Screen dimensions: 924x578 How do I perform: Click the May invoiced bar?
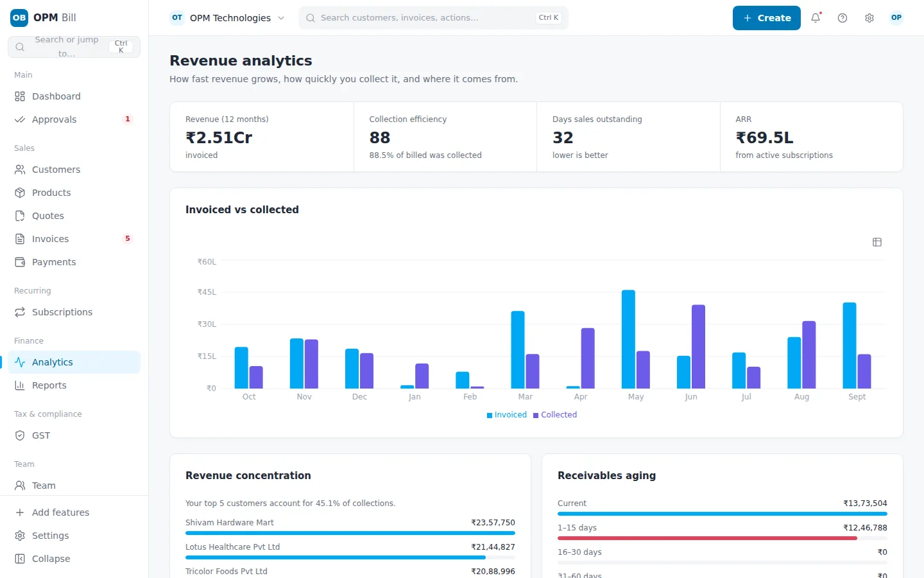pos(628,339)
